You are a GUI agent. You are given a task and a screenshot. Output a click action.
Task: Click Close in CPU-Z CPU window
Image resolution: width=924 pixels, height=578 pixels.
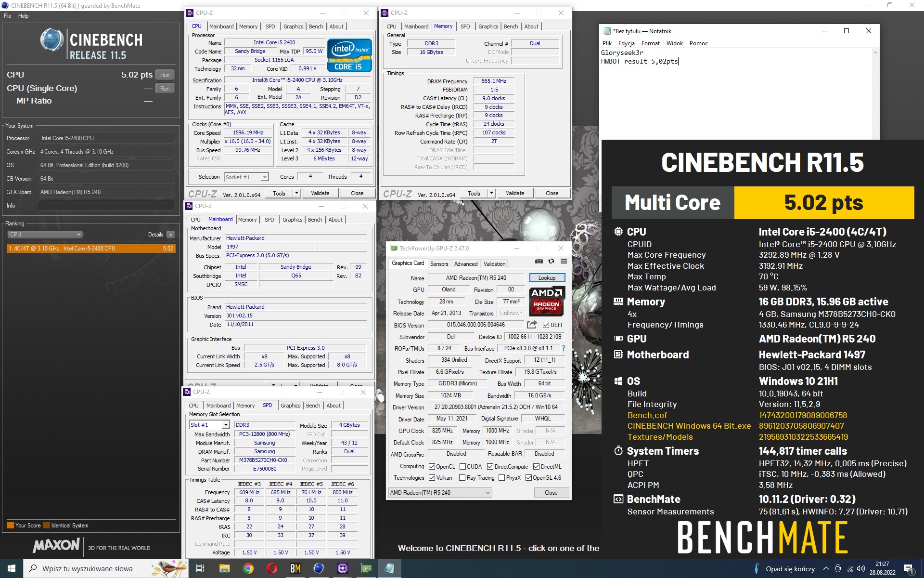(x=357, y=193)
